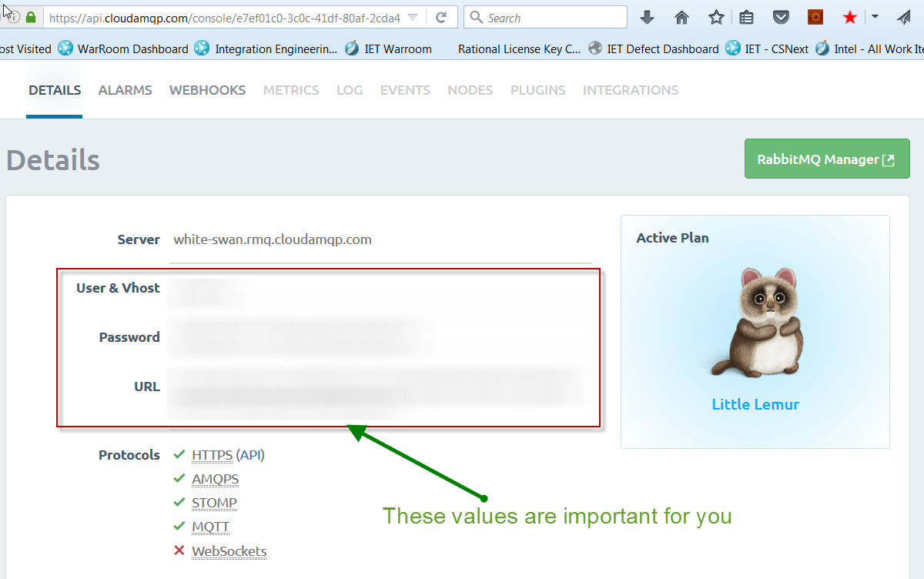
Task: Open the Rational License Key C... bookmark
Action: (519, 49)
